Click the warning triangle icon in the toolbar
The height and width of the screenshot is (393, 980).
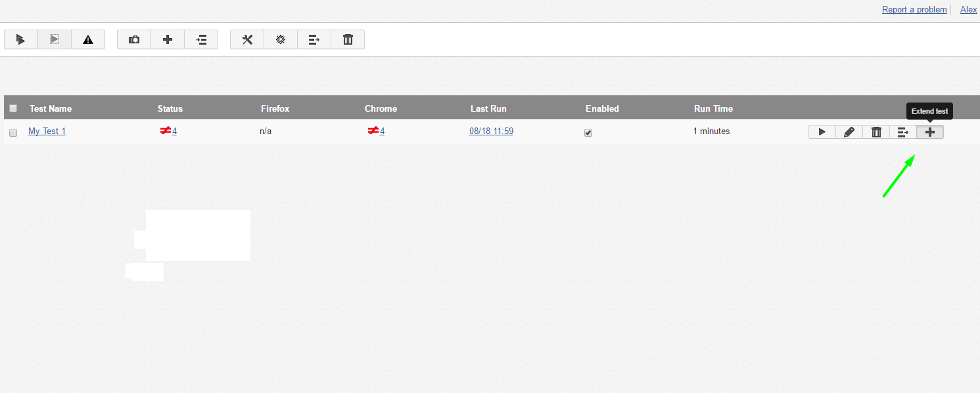(88, 39)
